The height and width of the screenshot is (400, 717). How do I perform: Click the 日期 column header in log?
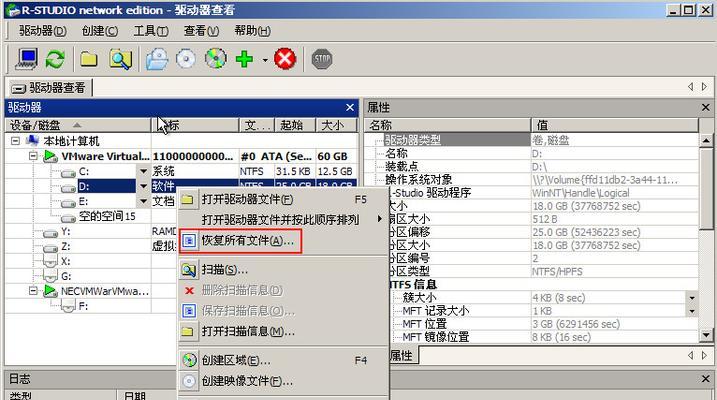[x=135, y=396]
